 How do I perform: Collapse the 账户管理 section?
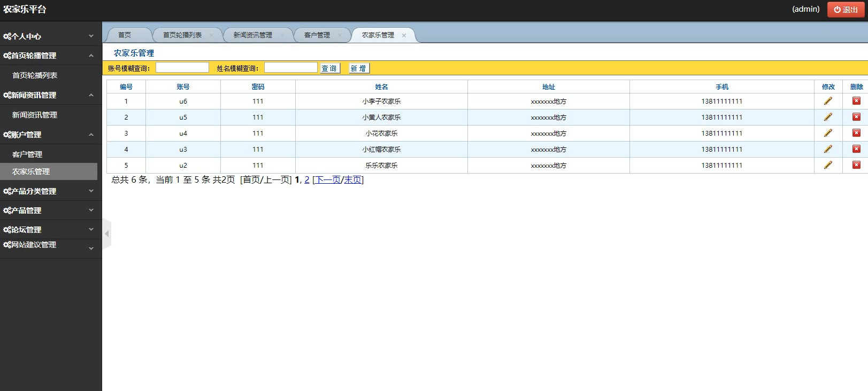tap(51, 135)
